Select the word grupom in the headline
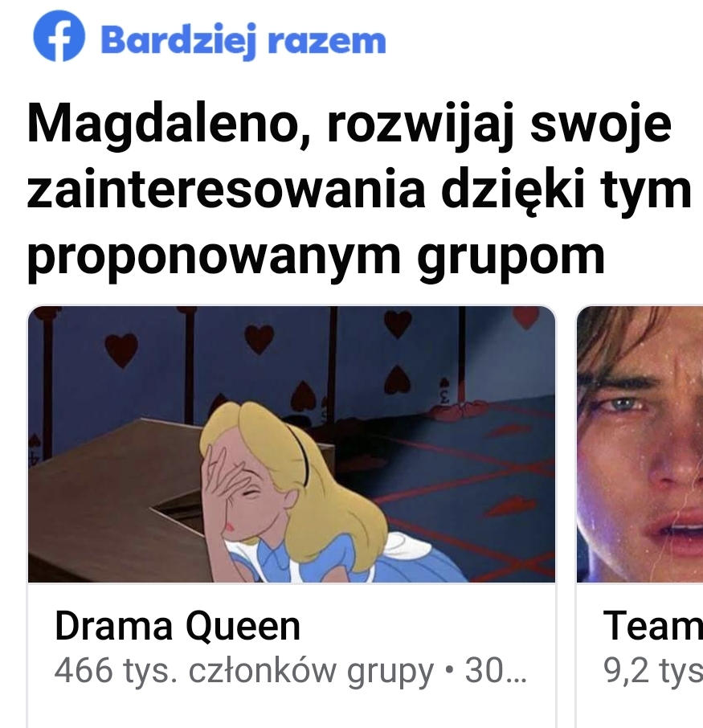 511,258
